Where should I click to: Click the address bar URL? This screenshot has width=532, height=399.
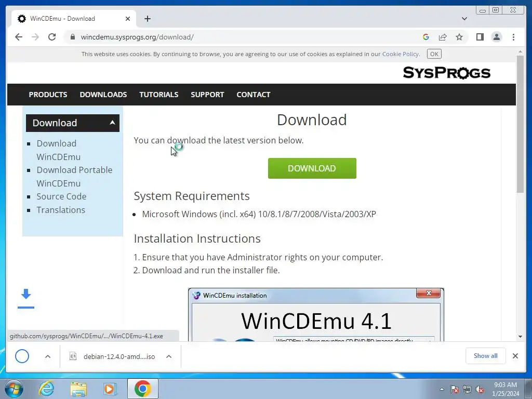137,37
